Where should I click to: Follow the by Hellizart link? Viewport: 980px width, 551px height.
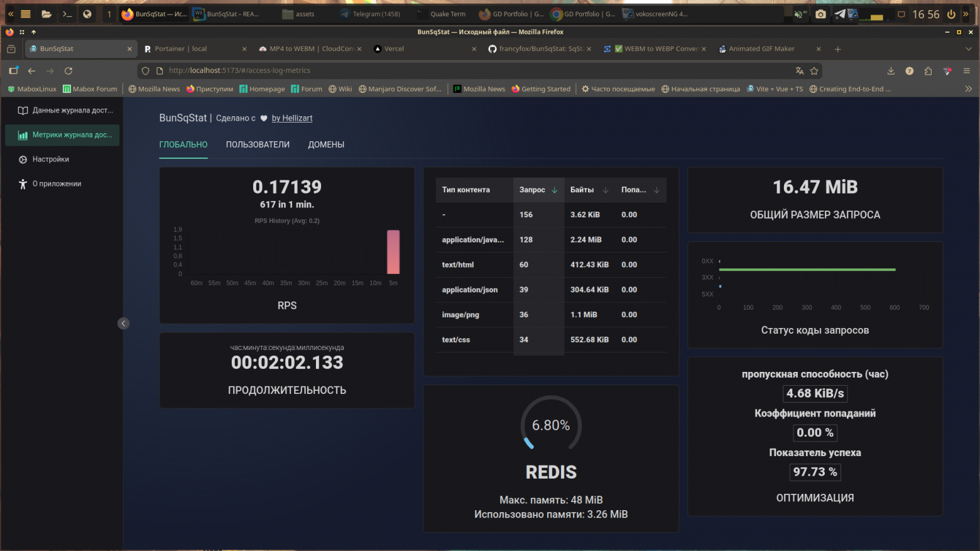[x=291, y=118]
